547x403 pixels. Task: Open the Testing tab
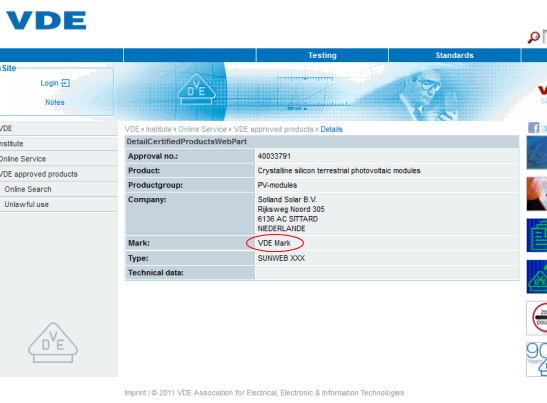point(322,55)
